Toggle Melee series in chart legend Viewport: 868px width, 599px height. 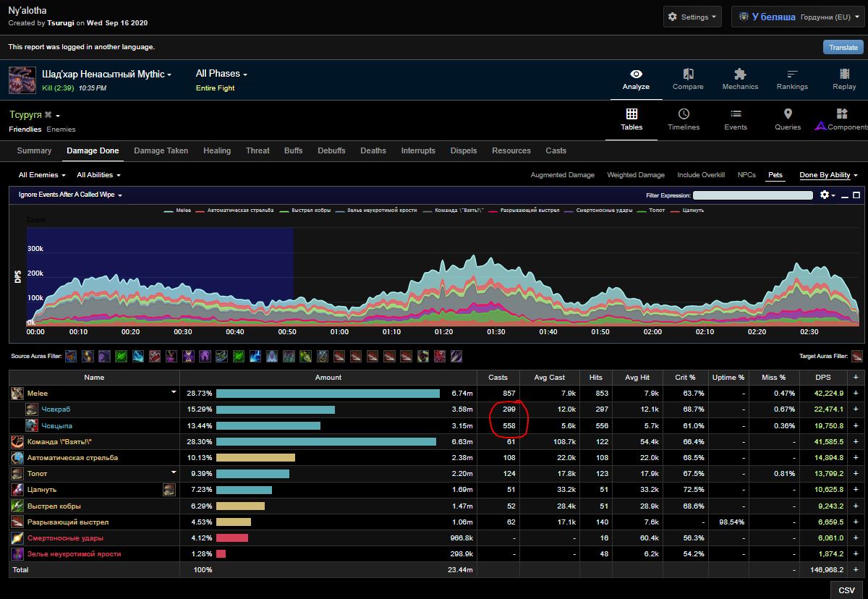coord(178,211)
